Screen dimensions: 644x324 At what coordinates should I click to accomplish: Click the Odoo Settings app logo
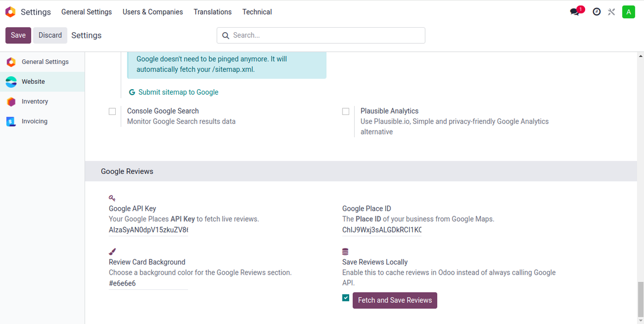pos(10,12)
